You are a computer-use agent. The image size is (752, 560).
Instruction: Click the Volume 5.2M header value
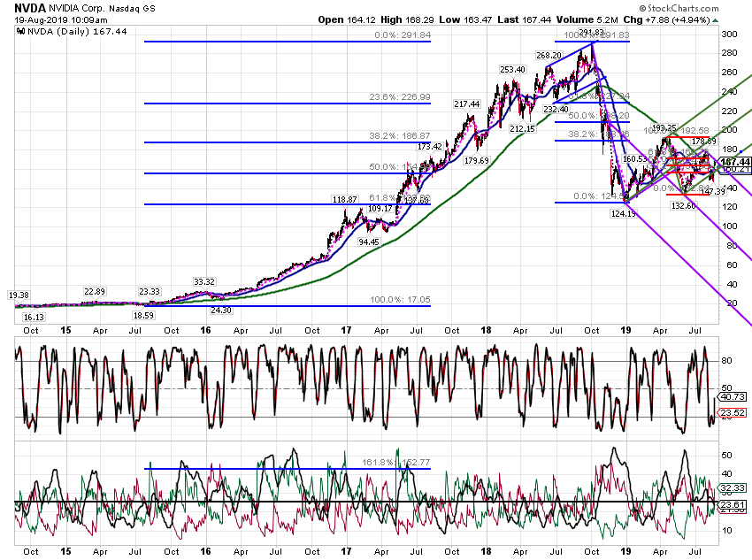tap(587, 19)
